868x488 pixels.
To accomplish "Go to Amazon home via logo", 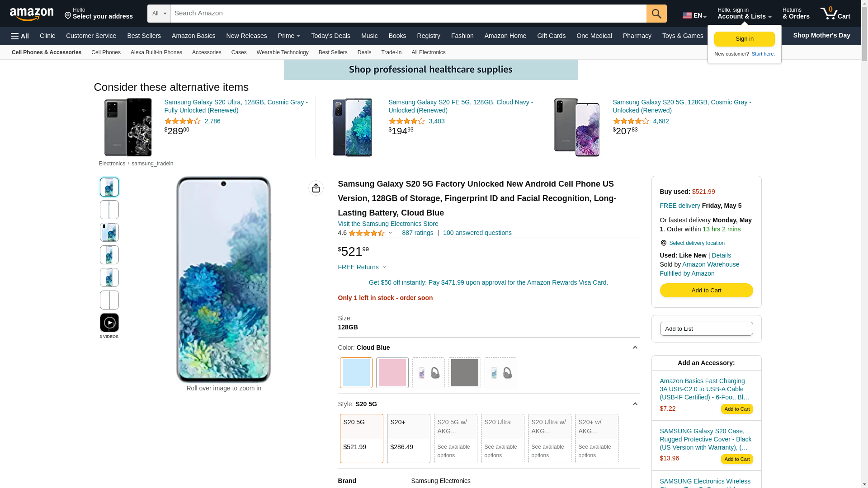I will [32, 14].
